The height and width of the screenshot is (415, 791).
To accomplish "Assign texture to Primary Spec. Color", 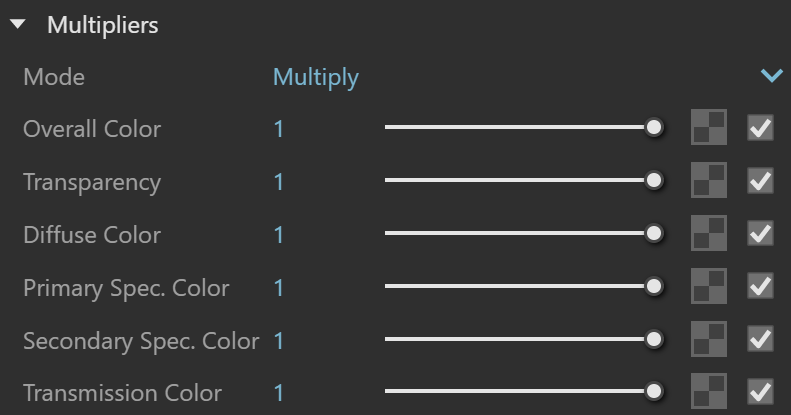I will coord(709,286).
